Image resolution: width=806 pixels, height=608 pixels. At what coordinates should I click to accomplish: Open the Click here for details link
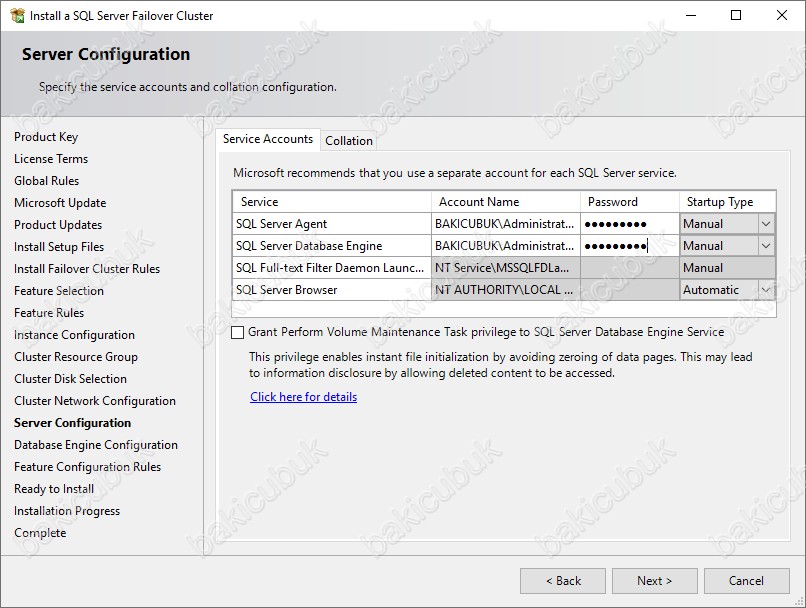click(x=303, y=397)
